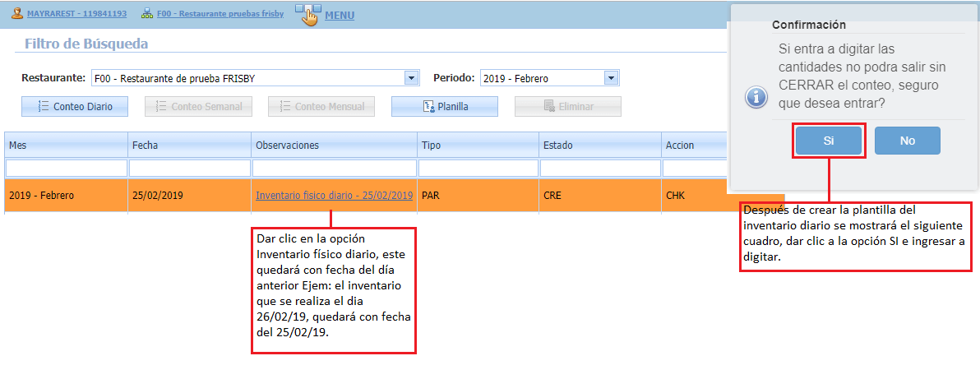Sort by the Accion column header
The height and width of the screenshot is (379, 980).
coord(695,145)
